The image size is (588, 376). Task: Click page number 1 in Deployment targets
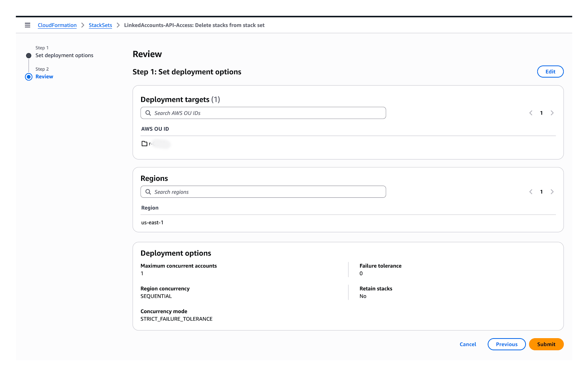(x=541, y=113)
